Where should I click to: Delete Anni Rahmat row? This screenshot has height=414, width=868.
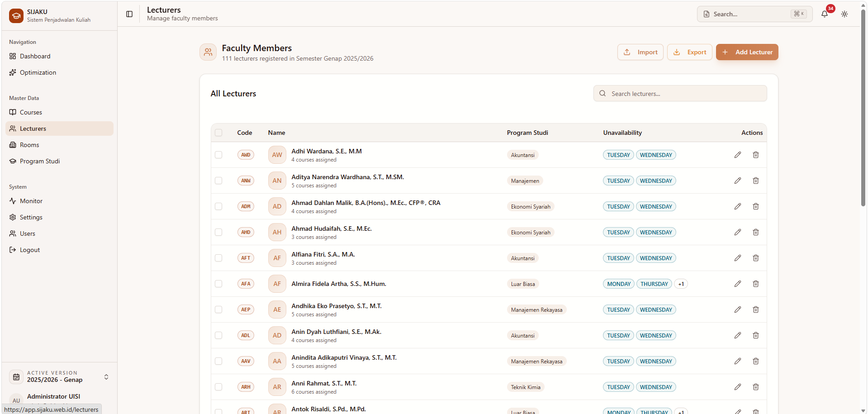[756, 387]
